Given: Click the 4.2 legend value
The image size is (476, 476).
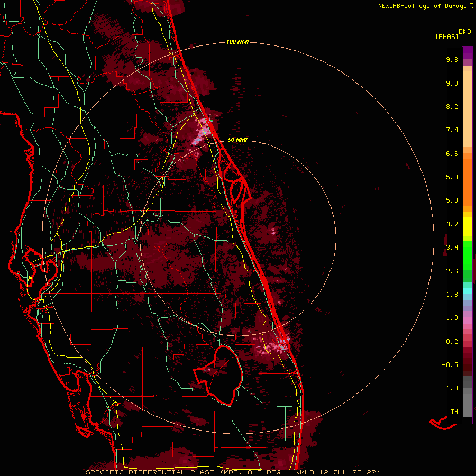Looking at the screenshot, I should (452, 224).
